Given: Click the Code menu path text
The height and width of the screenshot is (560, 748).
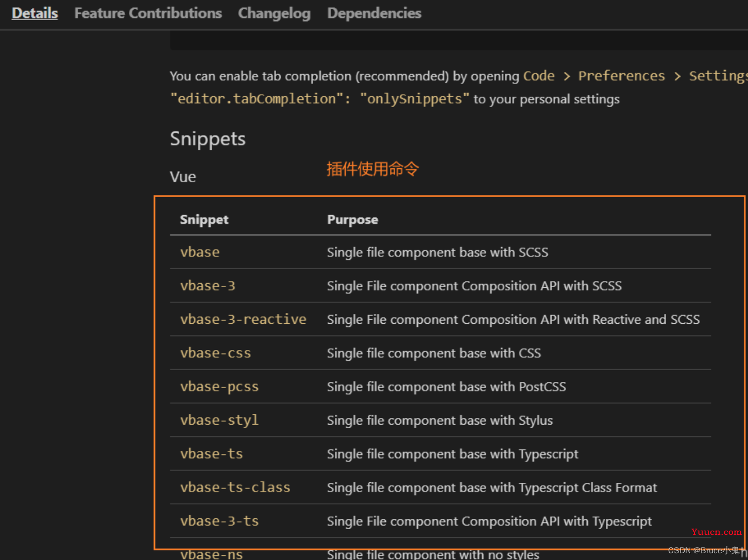Looking at the screenshot, I should coord(539,76).
